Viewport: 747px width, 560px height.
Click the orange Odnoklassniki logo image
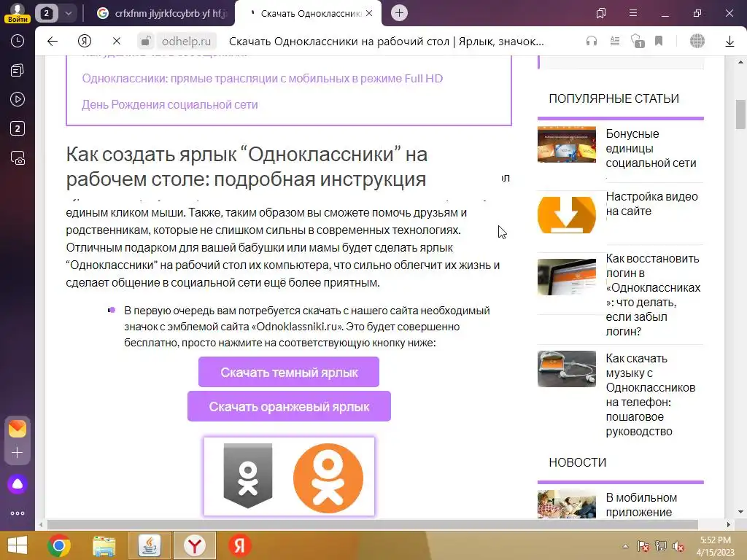click(328, 478)
